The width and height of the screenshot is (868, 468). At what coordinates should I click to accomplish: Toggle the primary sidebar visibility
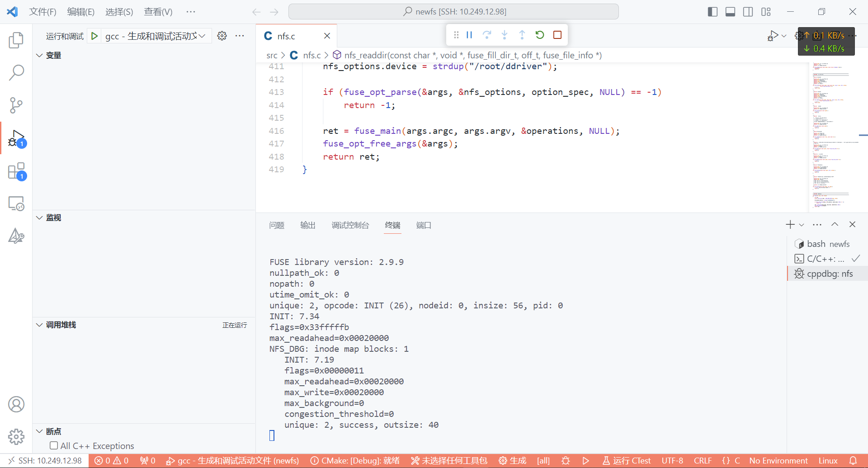coord(712,12)
